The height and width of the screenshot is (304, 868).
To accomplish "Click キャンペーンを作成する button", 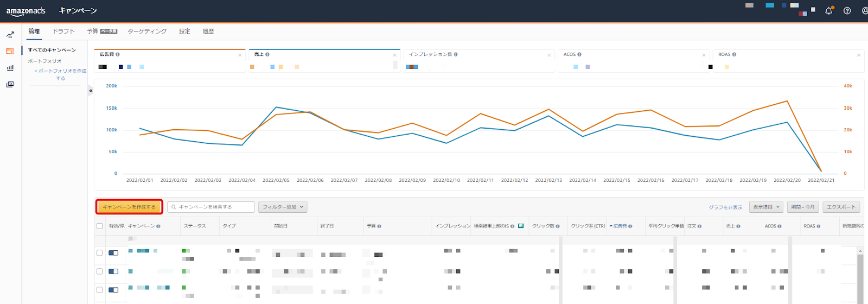I will pos(129,207).
